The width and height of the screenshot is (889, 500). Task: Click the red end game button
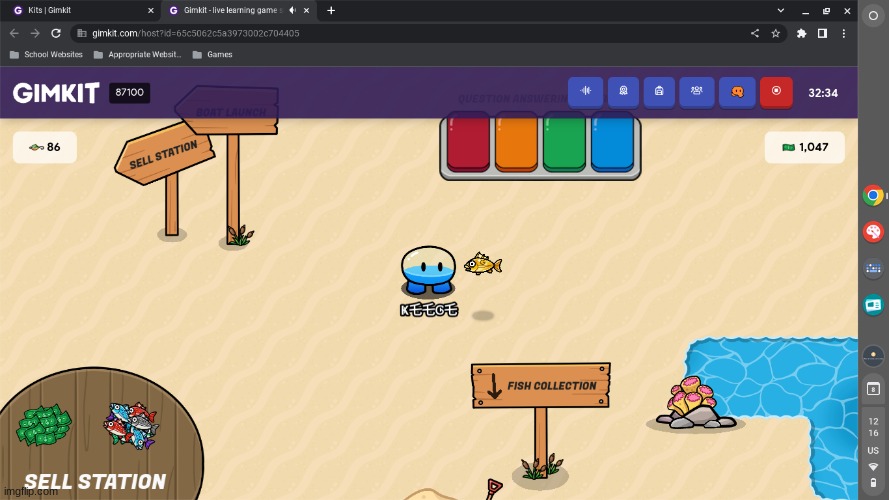click(776, 92)
